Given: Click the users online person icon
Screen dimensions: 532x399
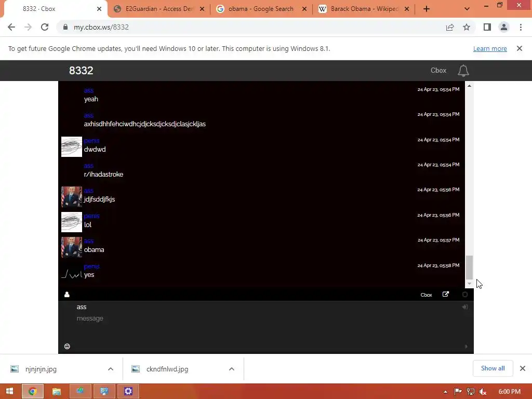Looking at the screenshot, I should point(67,295).
